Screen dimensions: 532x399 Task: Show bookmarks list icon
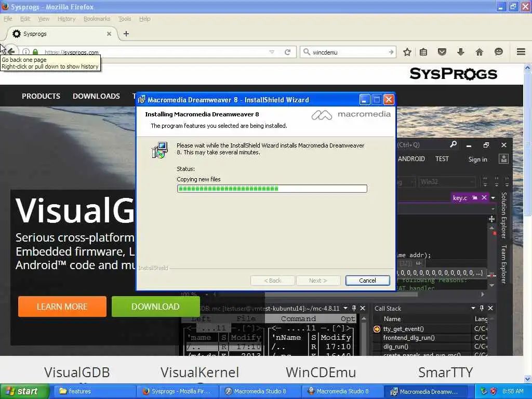[423, 52]
